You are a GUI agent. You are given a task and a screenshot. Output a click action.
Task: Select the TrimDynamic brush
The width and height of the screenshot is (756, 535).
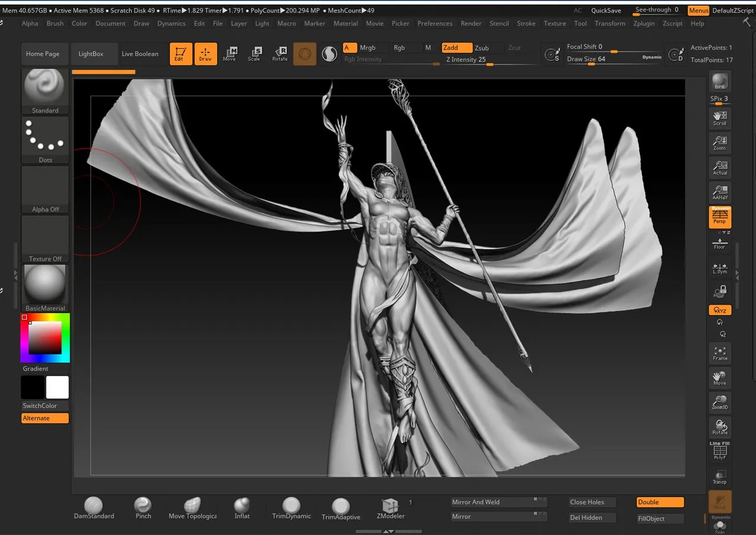click(291, 506)
